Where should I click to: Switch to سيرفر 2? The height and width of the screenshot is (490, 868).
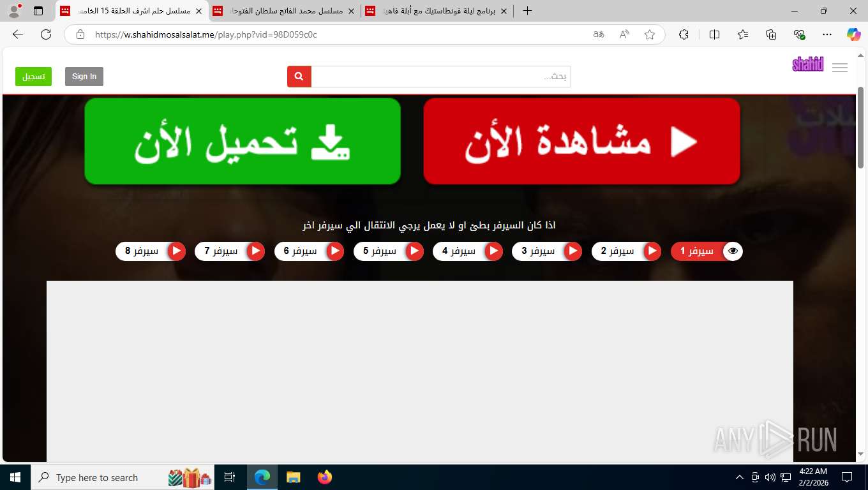(626, 251)
